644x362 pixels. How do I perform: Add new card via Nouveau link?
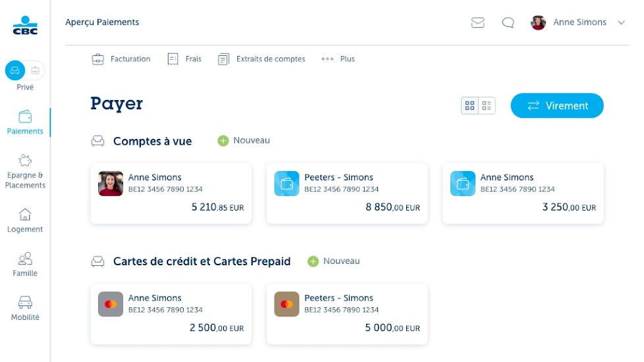pyautogui.click(x=335, y=261)
